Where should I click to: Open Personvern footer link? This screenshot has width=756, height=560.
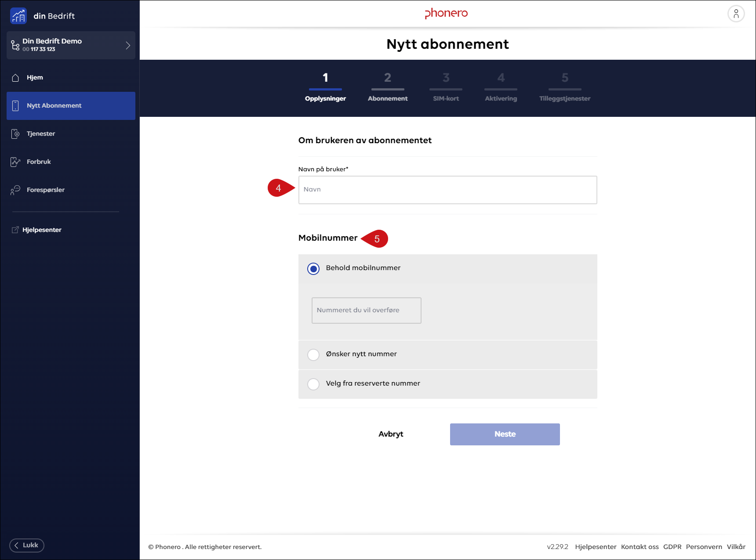pyautogui.click(x=704, y=547)
